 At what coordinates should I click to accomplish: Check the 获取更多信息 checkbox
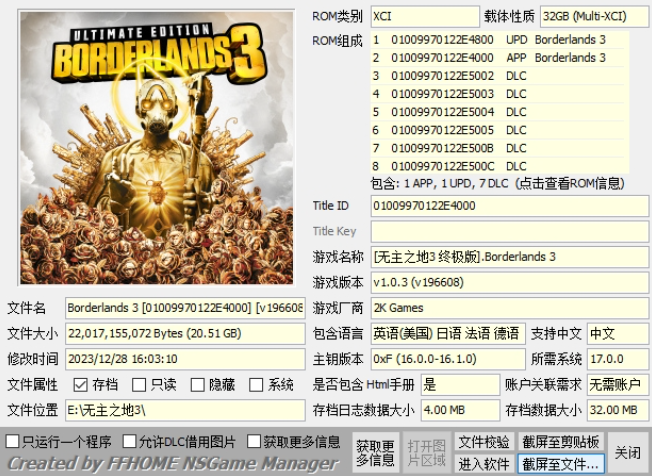(x=254, y=441)
